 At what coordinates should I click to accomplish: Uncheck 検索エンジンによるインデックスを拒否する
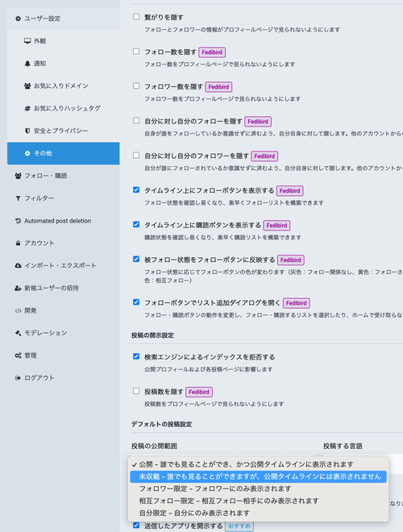136,356
